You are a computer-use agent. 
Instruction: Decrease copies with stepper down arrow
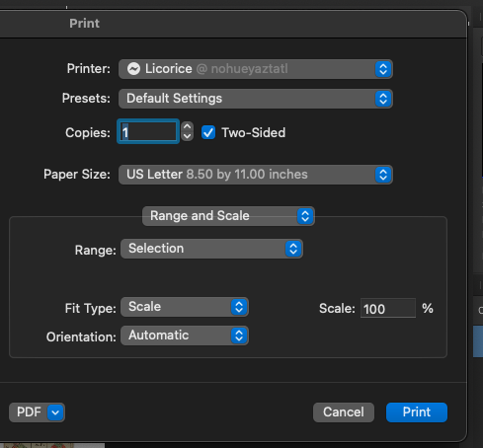coord(187,136)
